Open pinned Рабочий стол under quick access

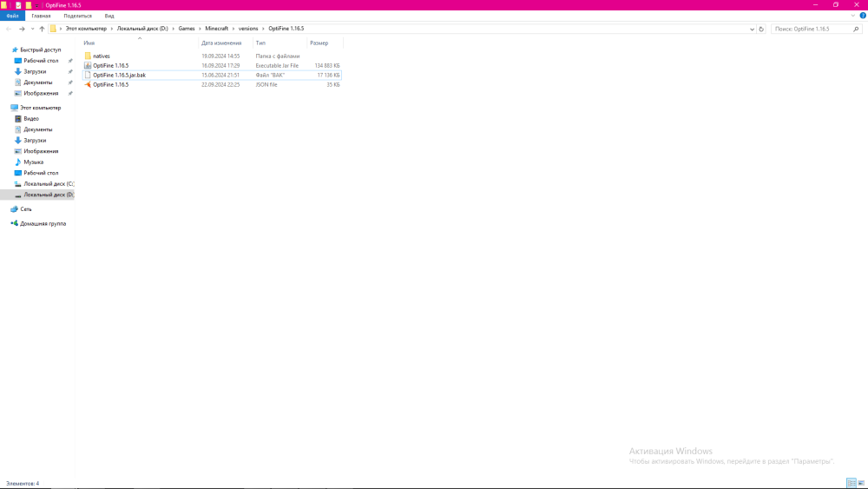coord(41,61)
